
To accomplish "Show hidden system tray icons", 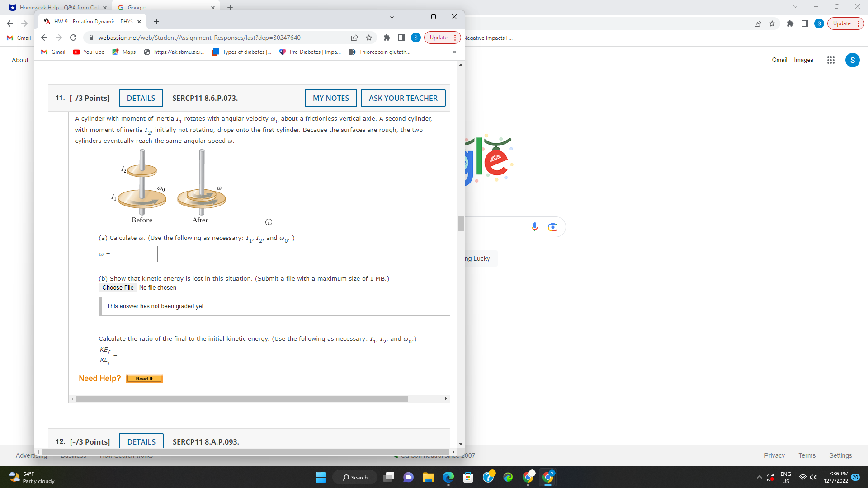I will coord(759,477).
